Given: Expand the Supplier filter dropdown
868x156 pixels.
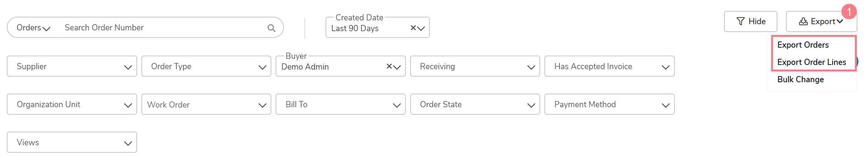Looking at the screenshot, I should pos(72,66).
